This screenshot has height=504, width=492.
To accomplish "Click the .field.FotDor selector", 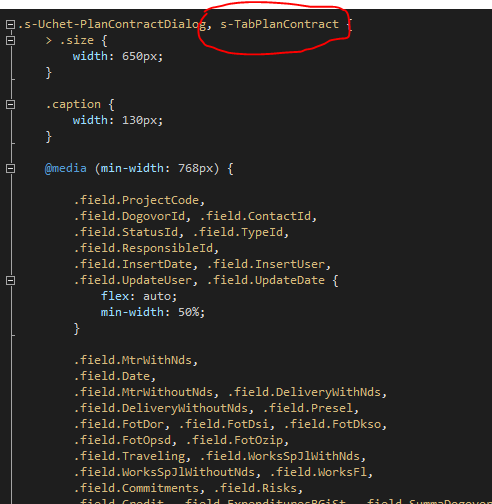I will coord(119,424).
